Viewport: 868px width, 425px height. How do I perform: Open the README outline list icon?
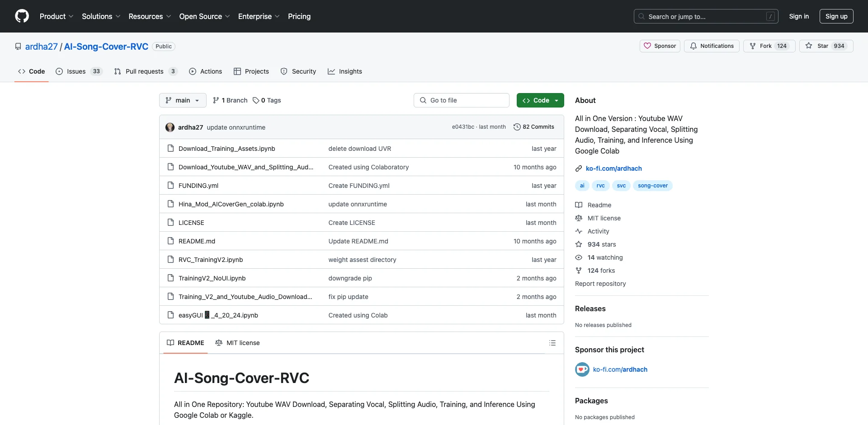pos(552,343)
